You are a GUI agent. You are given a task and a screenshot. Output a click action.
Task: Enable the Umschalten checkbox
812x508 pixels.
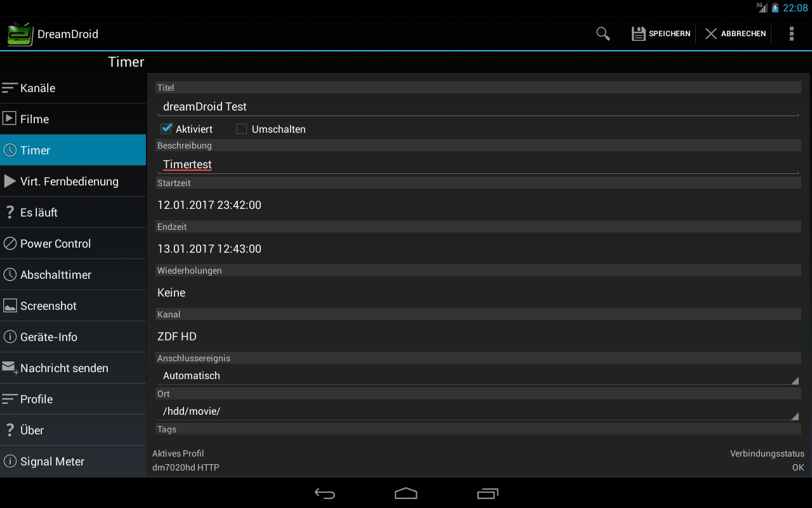point(242,129)
